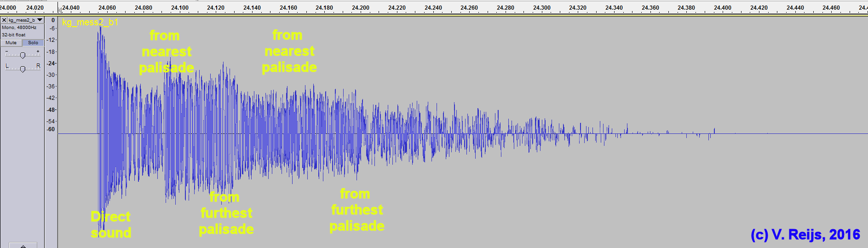Click the -24 mark on vertical scale
868x248 pixels.
point(51,63)
